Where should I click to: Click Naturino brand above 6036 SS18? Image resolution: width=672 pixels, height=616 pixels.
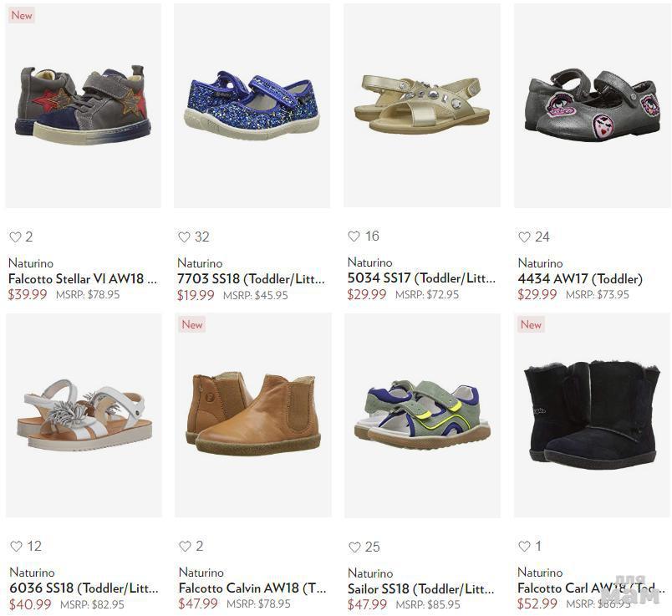click(32, 573)
